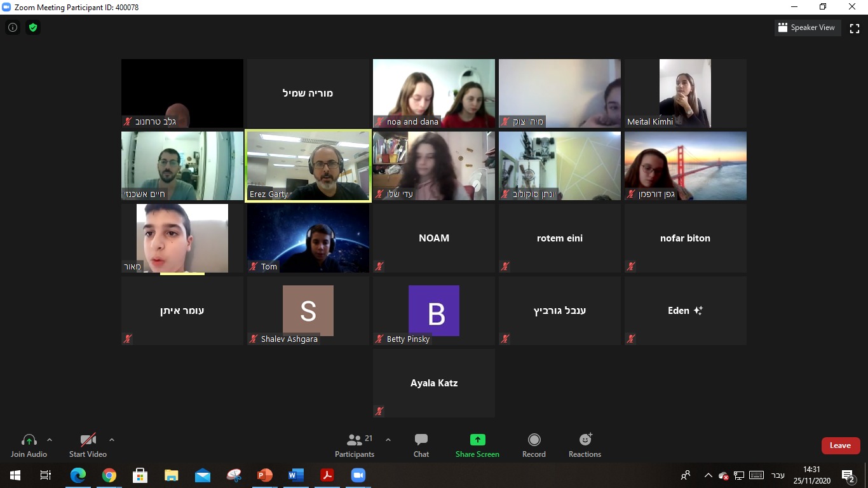Select the Betty Pinsky avatar tile
868x488 pixels.
[434, 311]
